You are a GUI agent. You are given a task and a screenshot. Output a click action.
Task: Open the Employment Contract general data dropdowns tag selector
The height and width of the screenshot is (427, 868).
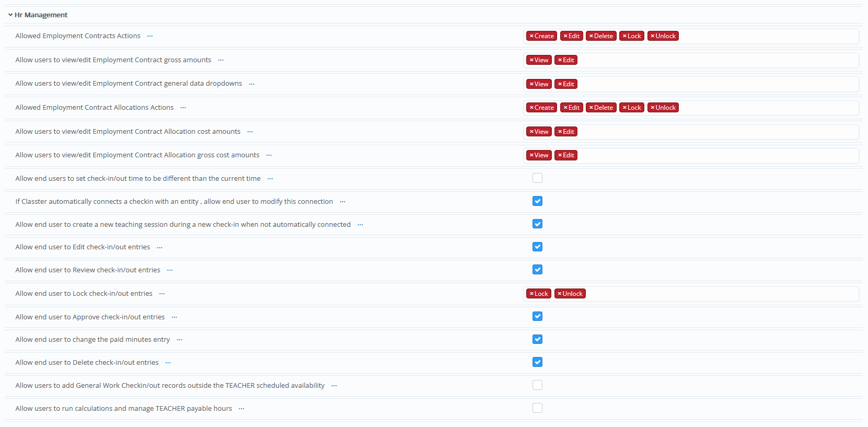pyautogui.click(x=716, y=84)
